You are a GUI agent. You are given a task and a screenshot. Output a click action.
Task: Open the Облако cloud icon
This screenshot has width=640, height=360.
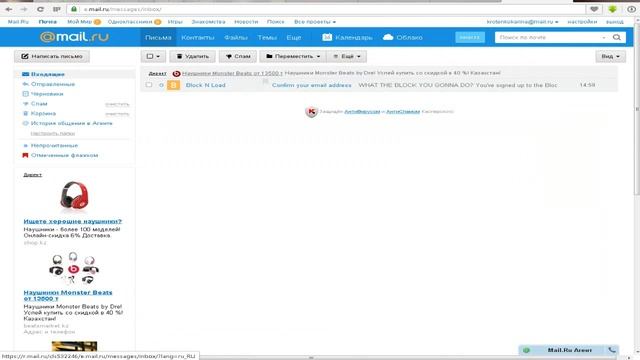point(388,37)
